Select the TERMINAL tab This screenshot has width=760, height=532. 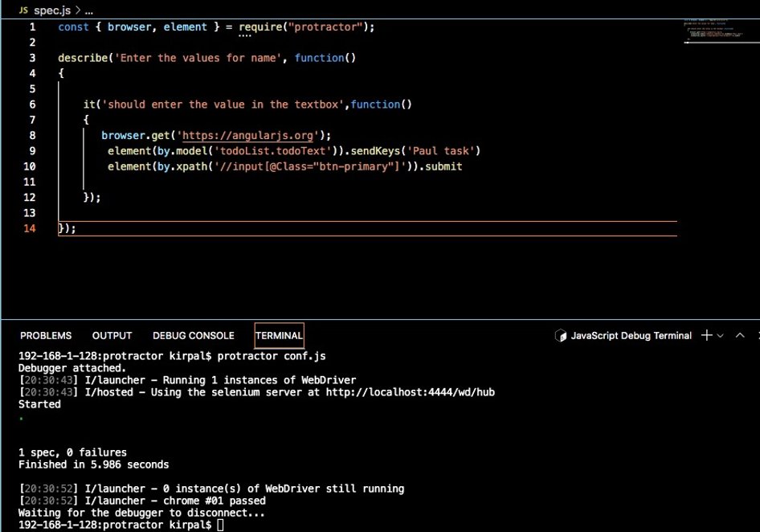[280, 336]
